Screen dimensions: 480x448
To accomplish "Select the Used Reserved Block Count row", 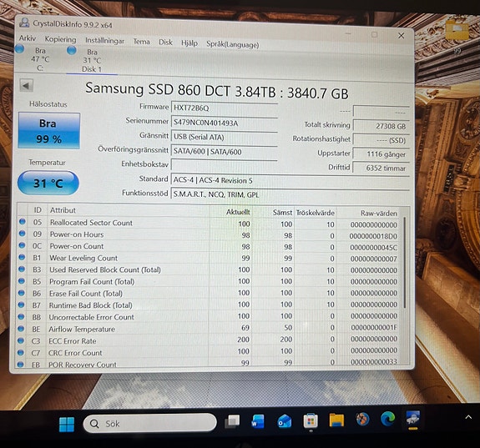I will pos(208,270).
